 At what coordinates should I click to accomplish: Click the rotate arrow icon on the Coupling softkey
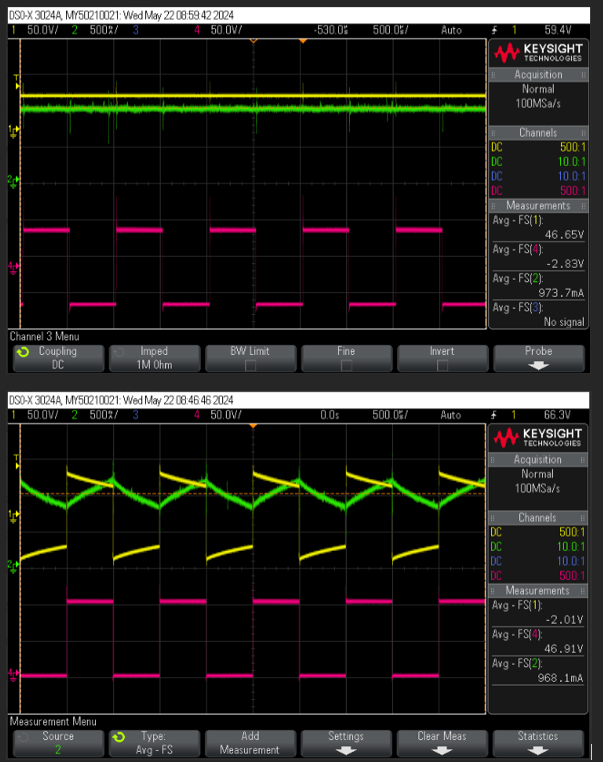pyautogui.click(x=23, y=351)
